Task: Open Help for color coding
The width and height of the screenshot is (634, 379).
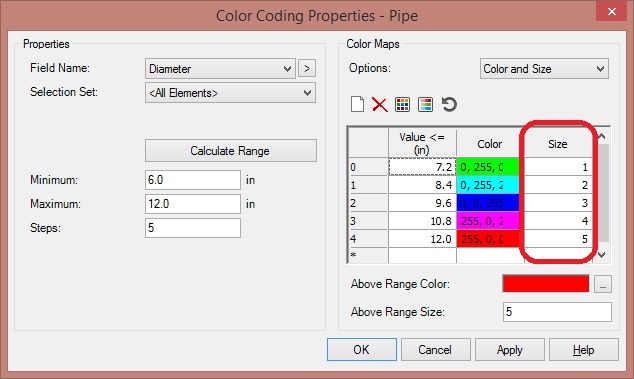Action: tap(583, 349)
